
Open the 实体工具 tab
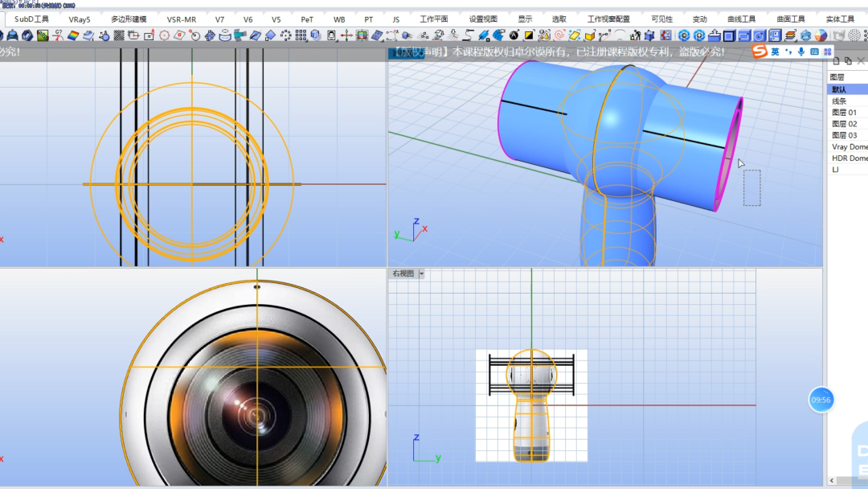coord(840,18)
